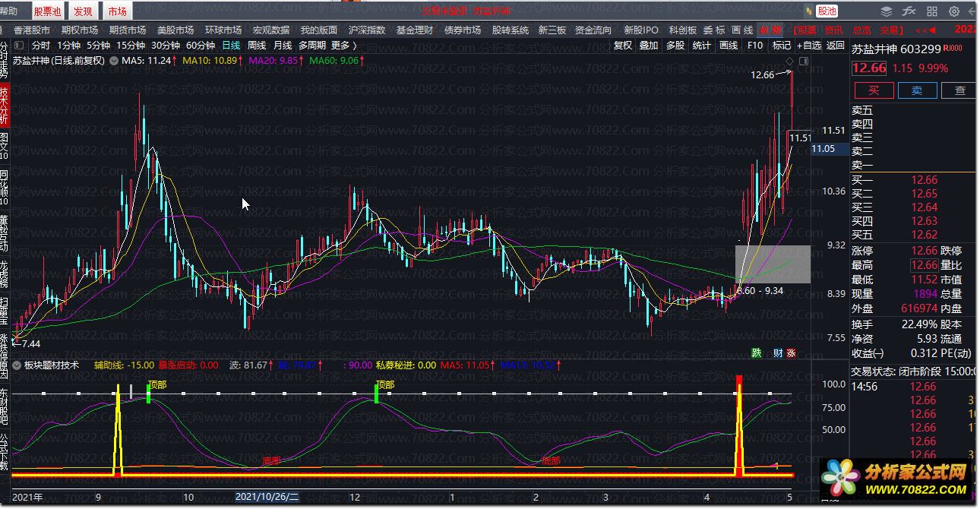Viewport: 980px width, 509px height.
Task: Click the red 涨 badge
Action: pos(791,353)
